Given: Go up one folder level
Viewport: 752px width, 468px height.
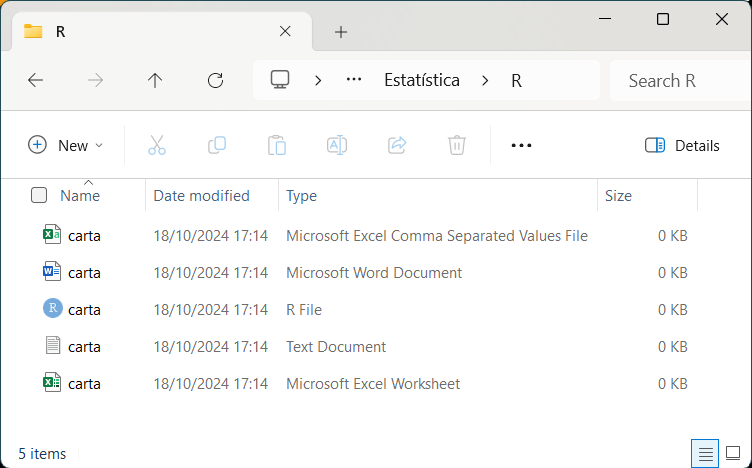Looking at the screenshot, I should coord(155,81).
